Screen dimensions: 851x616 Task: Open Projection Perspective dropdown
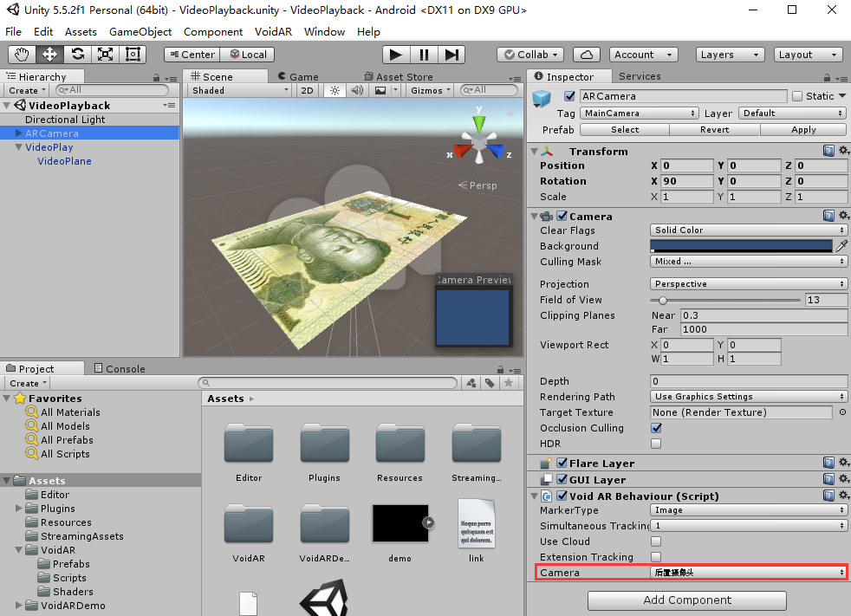point(749,284)
